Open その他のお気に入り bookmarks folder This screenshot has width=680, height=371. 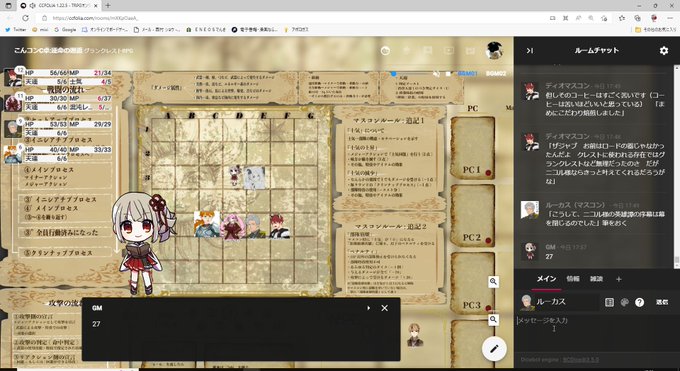tap(655, 30)
